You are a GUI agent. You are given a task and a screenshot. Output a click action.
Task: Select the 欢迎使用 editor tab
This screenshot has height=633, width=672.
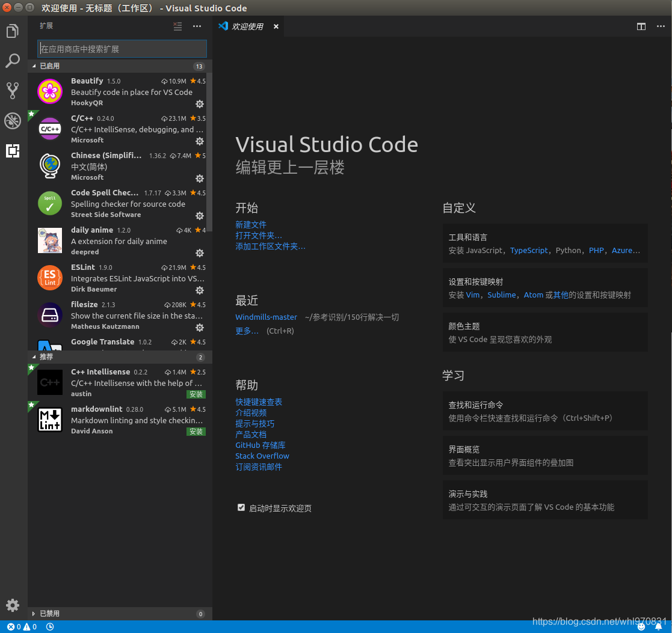point(247,26)
